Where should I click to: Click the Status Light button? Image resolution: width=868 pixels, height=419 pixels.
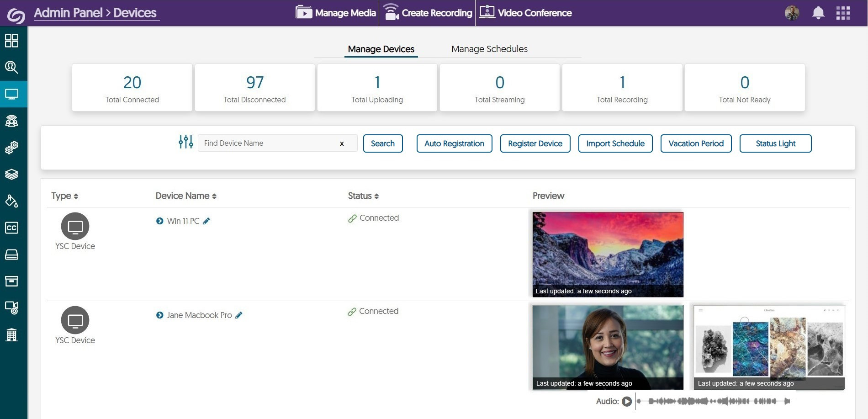(775, 143)
